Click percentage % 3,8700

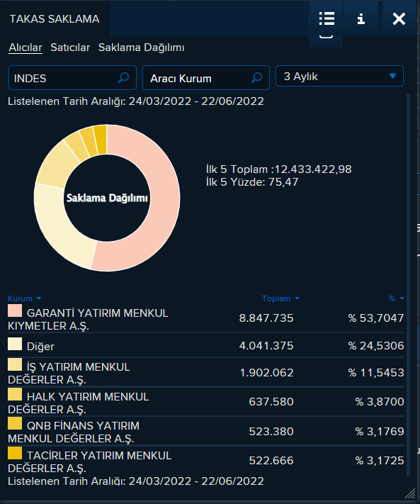pos(380,402)
